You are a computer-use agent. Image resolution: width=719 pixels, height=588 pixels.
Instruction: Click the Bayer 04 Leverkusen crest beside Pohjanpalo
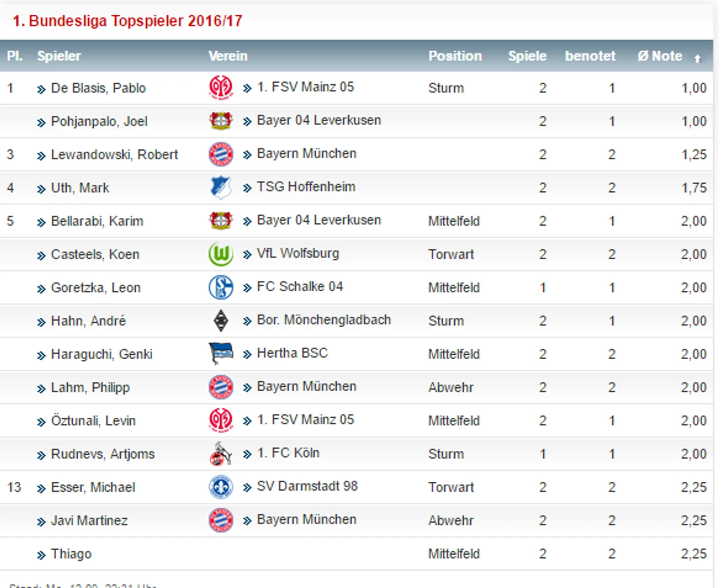(x=221, y=121)
